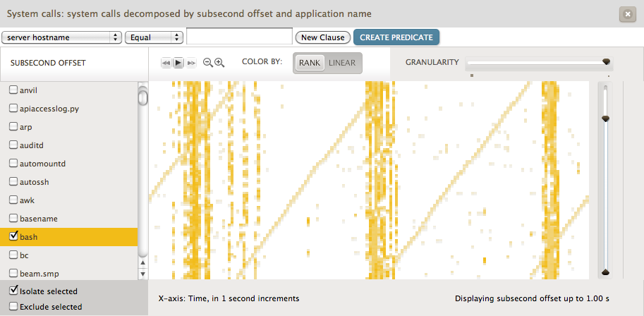644x316 pixels.
Task: Enable the Exclude selected checkbox
Action: (x=13, y=307)
